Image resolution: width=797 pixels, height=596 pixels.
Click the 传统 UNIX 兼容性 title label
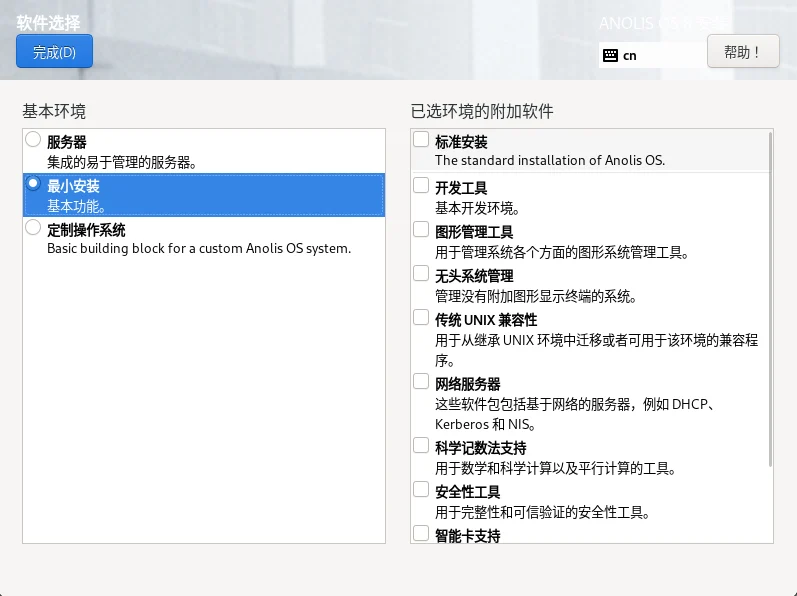click(x=486, y=320)
